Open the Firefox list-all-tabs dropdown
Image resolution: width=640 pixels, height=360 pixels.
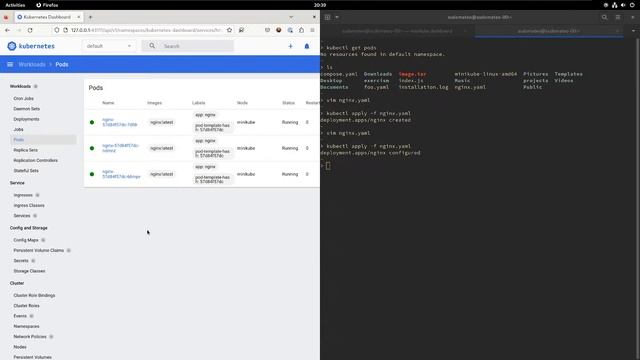click(x=291, y=17)
